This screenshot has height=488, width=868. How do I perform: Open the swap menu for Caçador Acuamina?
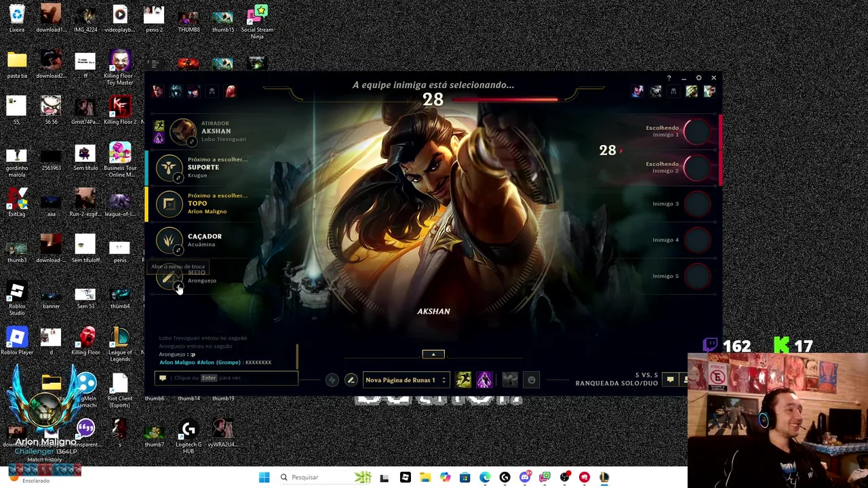pos(178,249)
